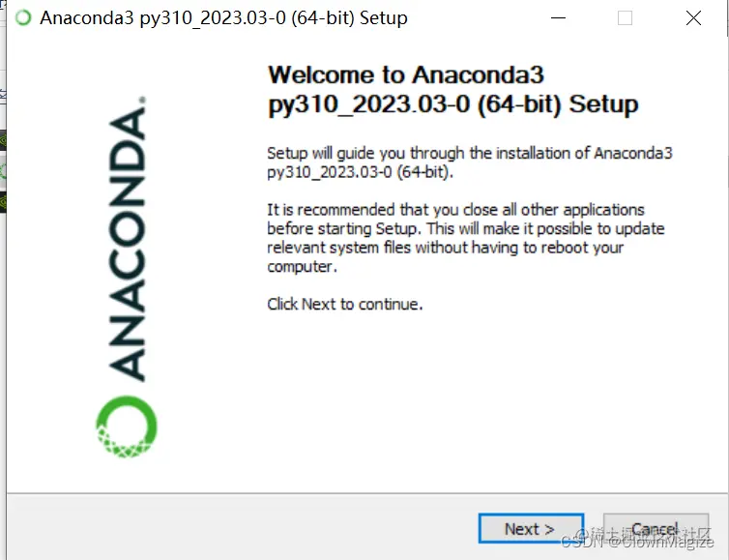The width and height of the screenshot is (729, 560).
Task: Close the setup window with X
Action: (x=693, y=18)
